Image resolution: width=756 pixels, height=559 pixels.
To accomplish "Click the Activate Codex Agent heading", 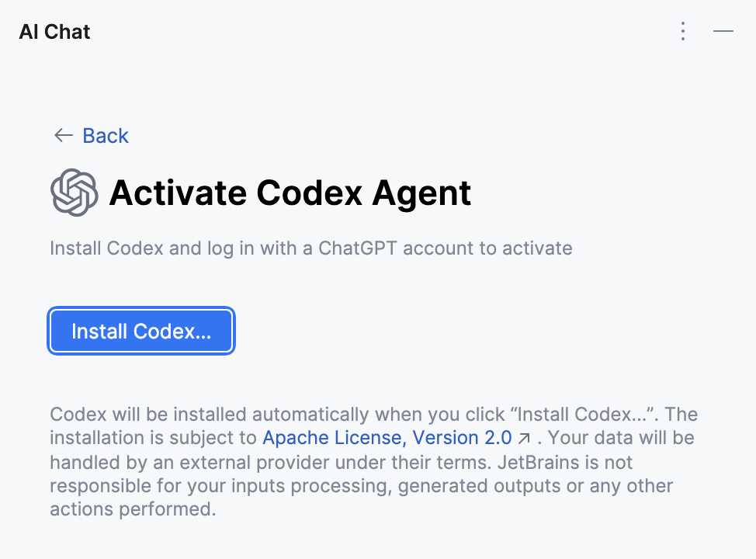I will pos(291,193).
